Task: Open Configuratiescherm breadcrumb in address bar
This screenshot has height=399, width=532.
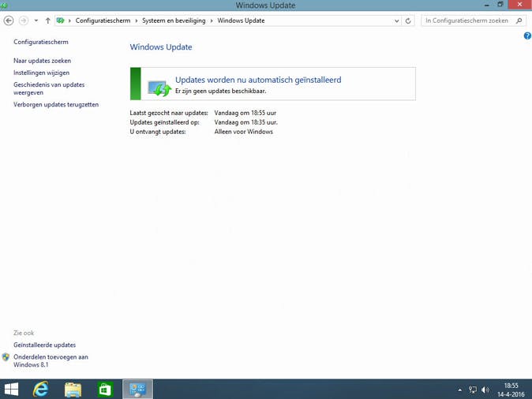Action: click(x=103, y=21)
